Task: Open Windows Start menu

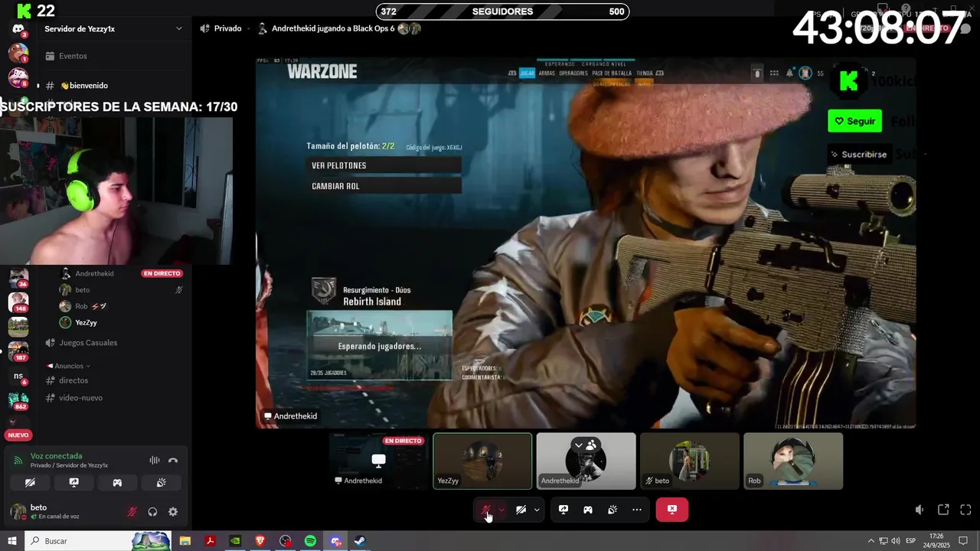Action: (x=12, y=541)
